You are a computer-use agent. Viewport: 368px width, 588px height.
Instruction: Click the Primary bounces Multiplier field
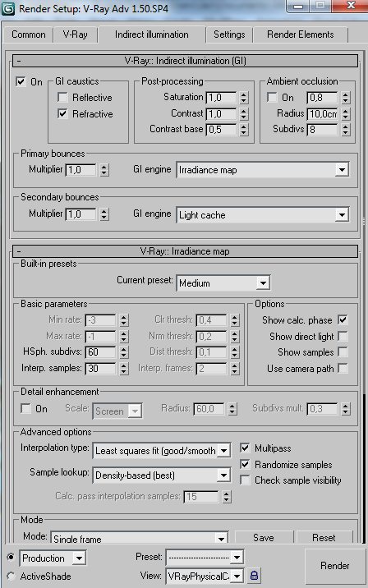point(81,170)
